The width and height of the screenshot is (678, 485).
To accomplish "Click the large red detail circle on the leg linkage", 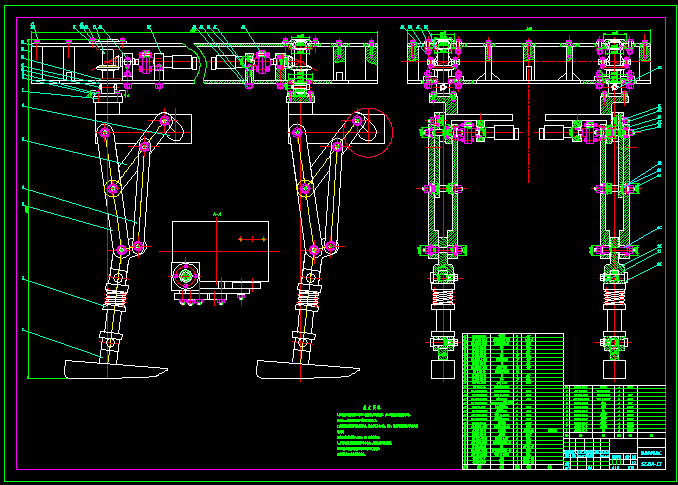I will tap(368, 133).
